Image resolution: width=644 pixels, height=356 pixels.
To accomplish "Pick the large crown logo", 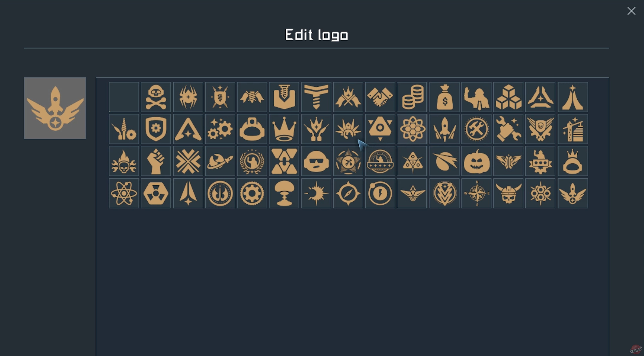I will tap(284, 129).
